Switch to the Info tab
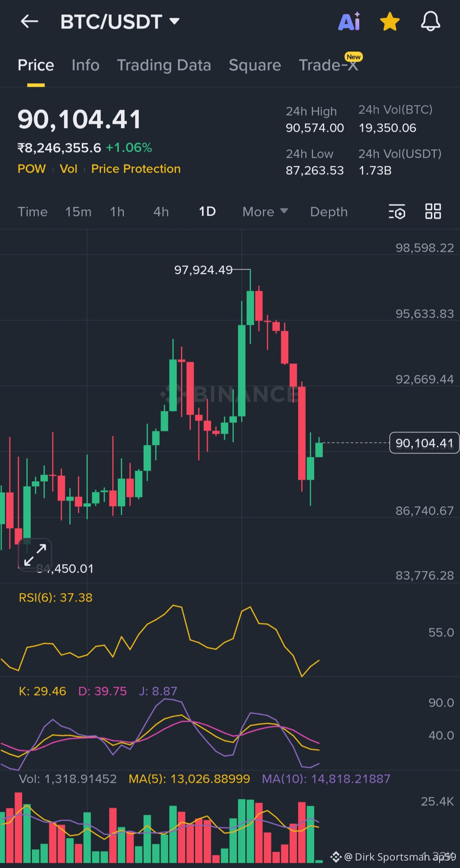 [x=86, y=65]
